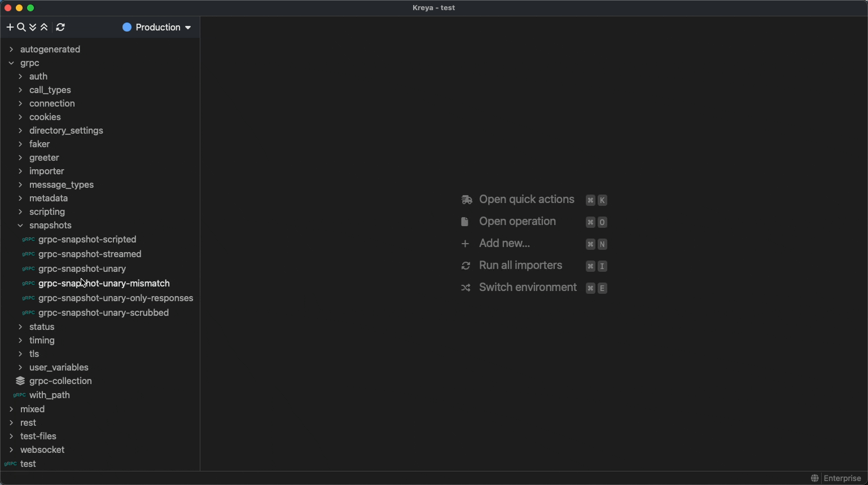The height and width of the screenshot is (485, 868).
Task: Open grpc-snapshot-streamed operation
Action: (x=90, y=254)
